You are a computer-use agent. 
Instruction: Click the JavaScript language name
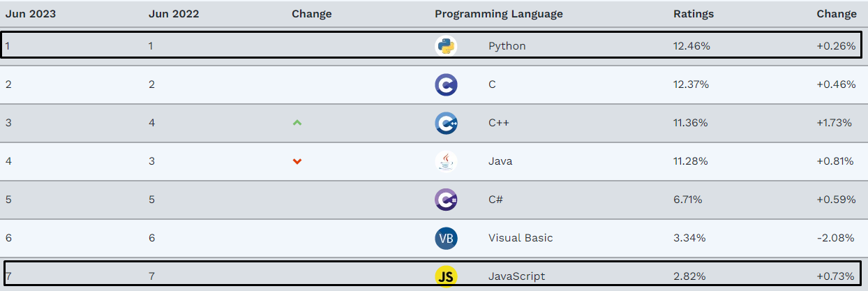point(517,276)
